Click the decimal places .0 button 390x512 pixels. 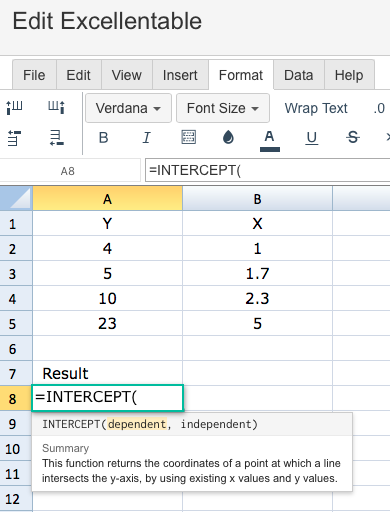tap(379, 109)
